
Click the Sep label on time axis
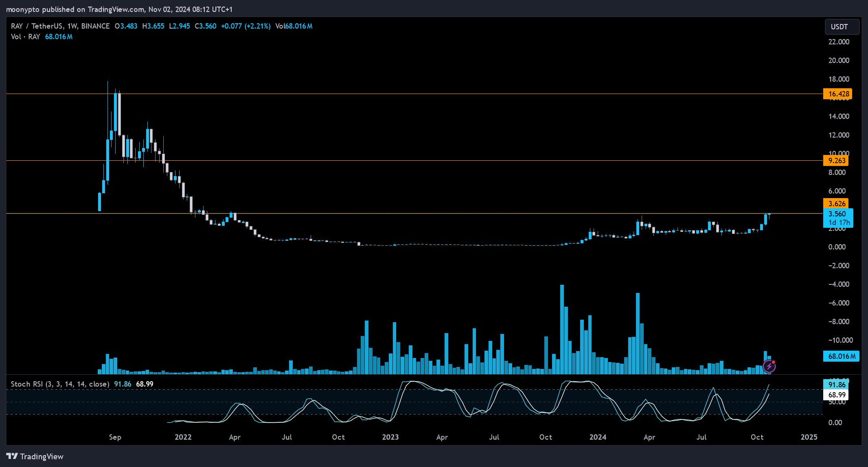(115, 437)
